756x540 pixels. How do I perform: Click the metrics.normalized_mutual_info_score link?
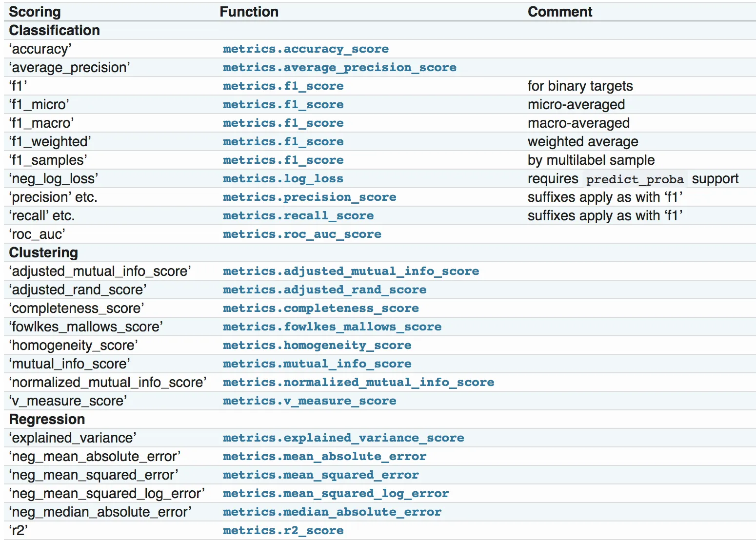click(358, 383)
